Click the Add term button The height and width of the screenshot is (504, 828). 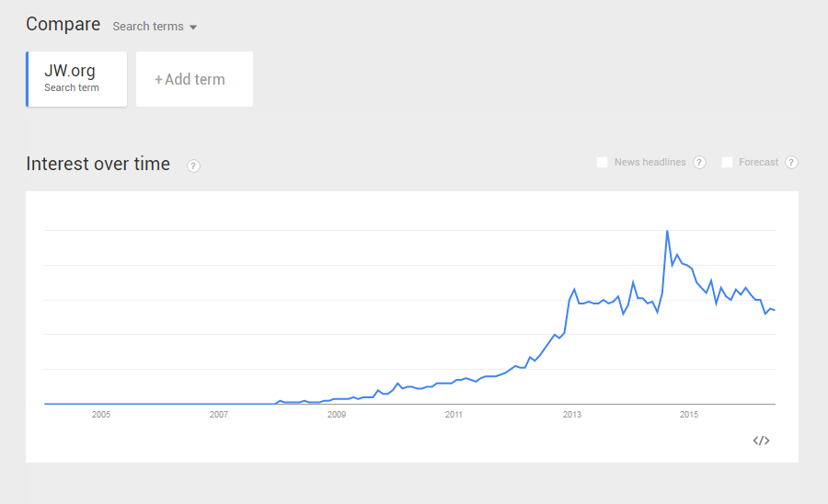click(x=194, y=79)
